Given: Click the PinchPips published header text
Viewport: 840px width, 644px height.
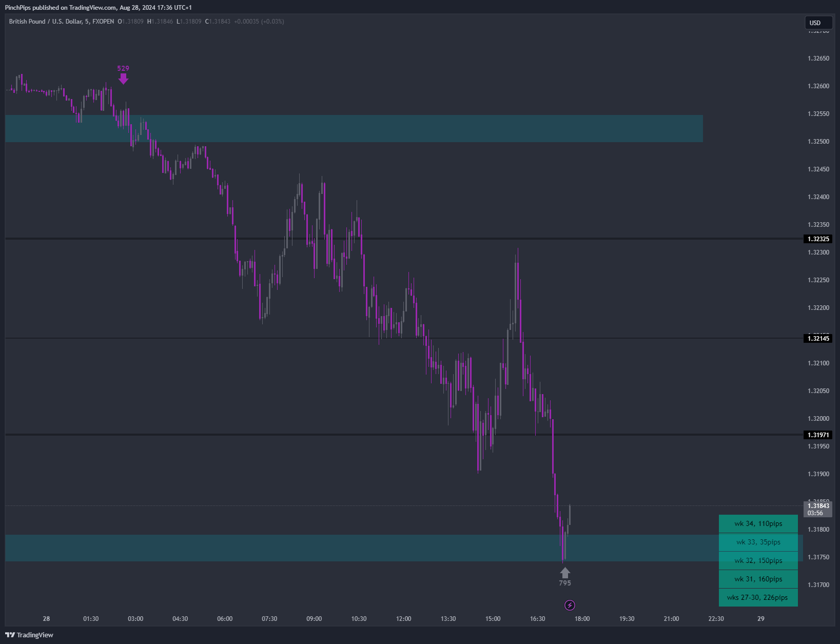Looking at the screenshot, I should click(99, 8).
